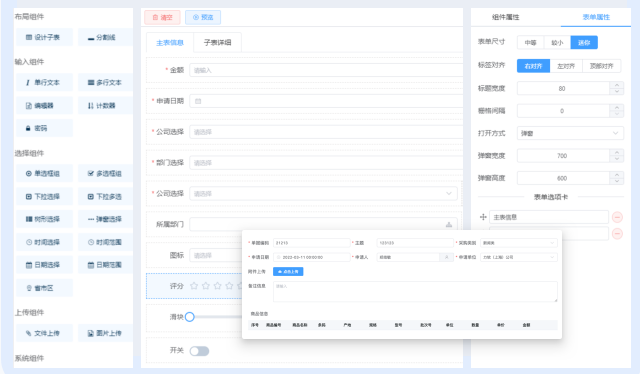Set form size to 迷你
640x374 pixels.
point(584,42)
